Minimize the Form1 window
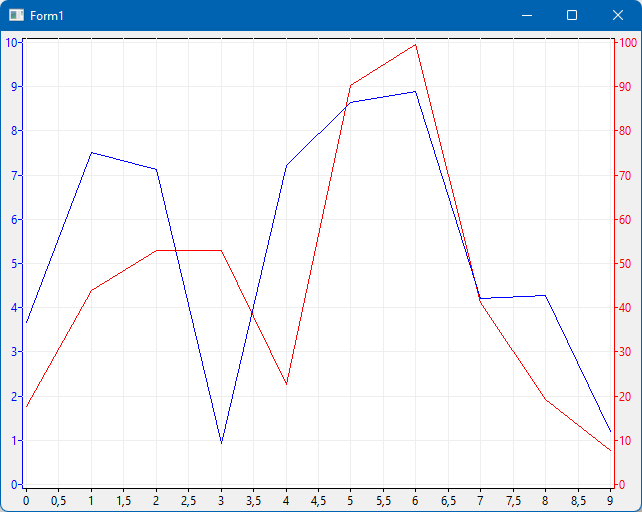Screen dimensions: 642x512 (526, 16)
